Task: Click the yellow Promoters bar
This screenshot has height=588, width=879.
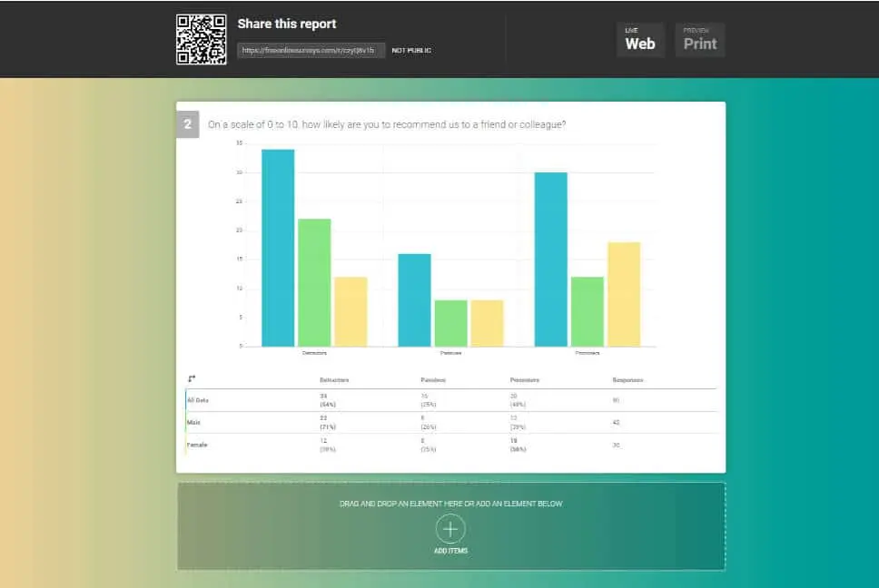Action: pyautogui.click(x=624, y=294)
